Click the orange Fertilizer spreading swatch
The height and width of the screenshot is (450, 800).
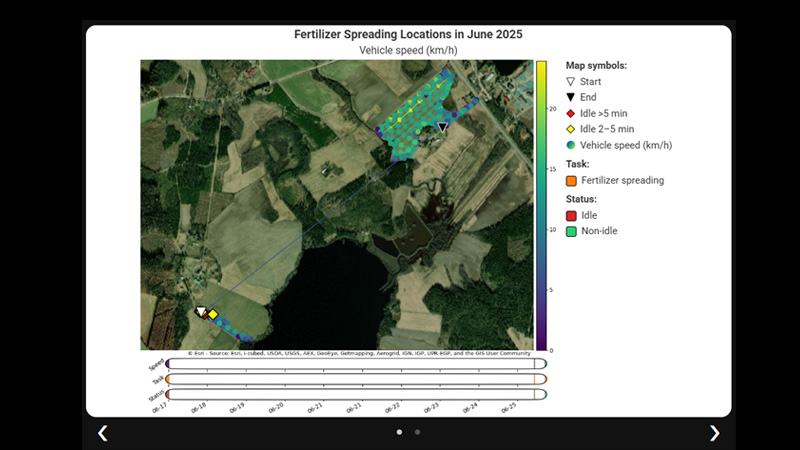pyautogui.click(x=571, y=181)
